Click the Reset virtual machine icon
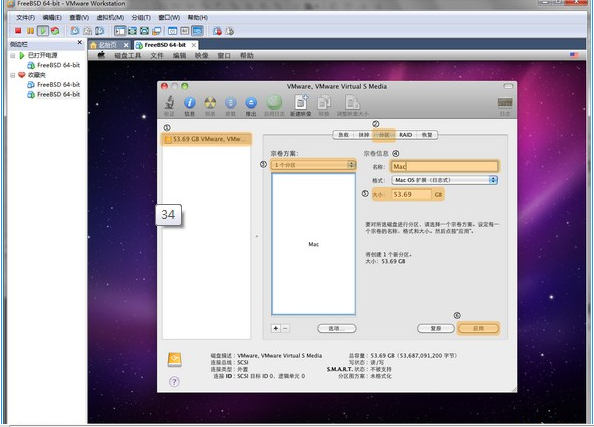594x427 pixels. coord(55,31)
